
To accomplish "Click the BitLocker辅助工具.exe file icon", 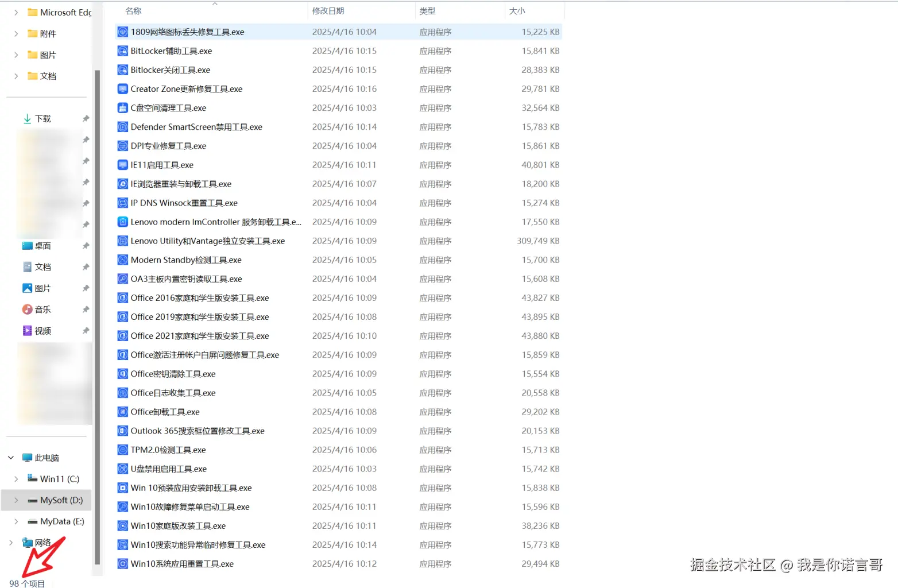I will coord(122,51).
